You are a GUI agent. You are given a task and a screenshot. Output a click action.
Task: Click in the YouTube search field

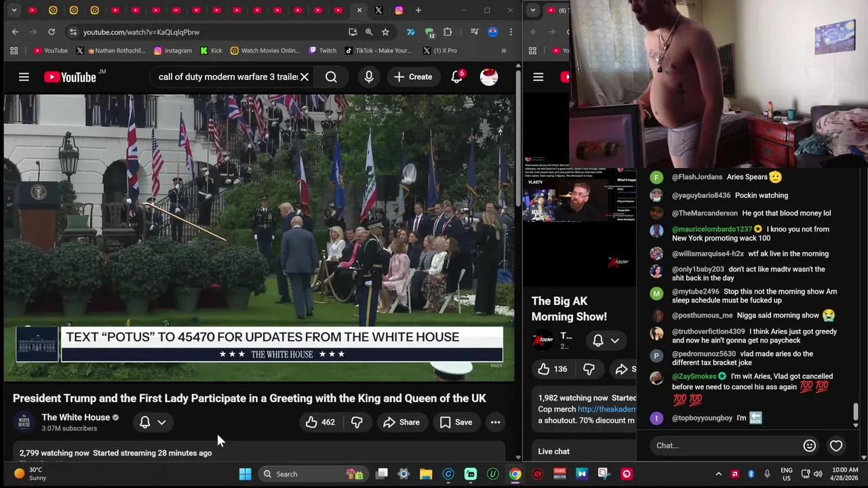coord(228,77)
